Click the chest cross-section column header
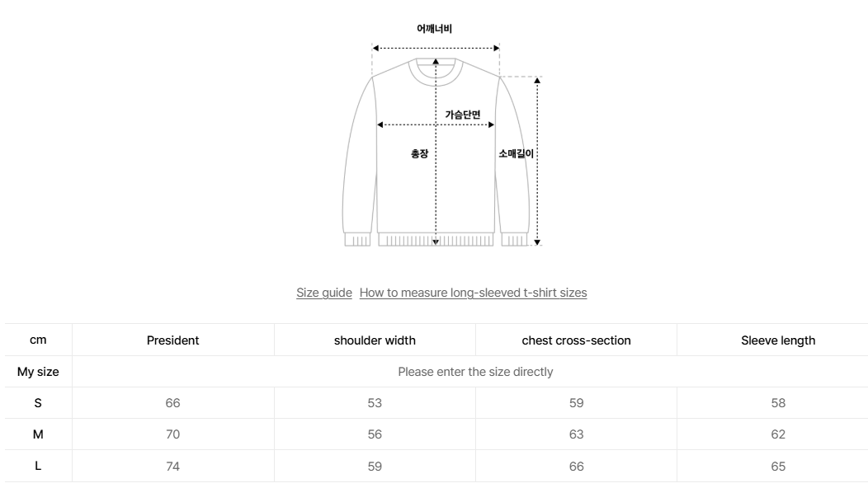This screenshot has width=868, height=488. click(x=576, y=340)
